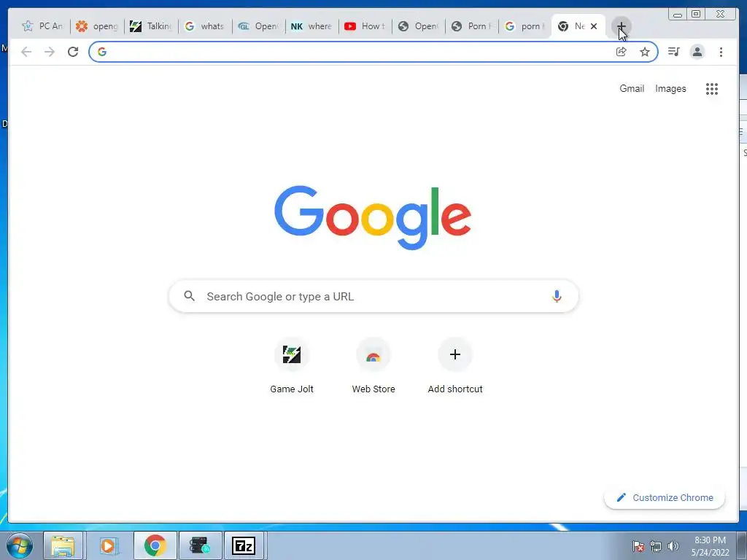Viewport: 747px width, 560px height.
Task: Click the Chrome taskbar icon
Action: (x=155, y=545)
